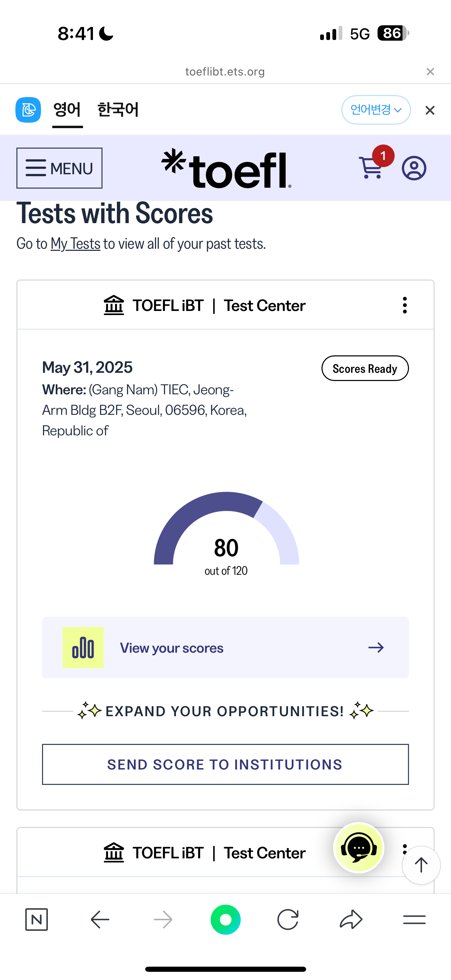Switch to the 한국어 tab
Image resolution: width=451 pixels, height=980 pixels.
118,110
